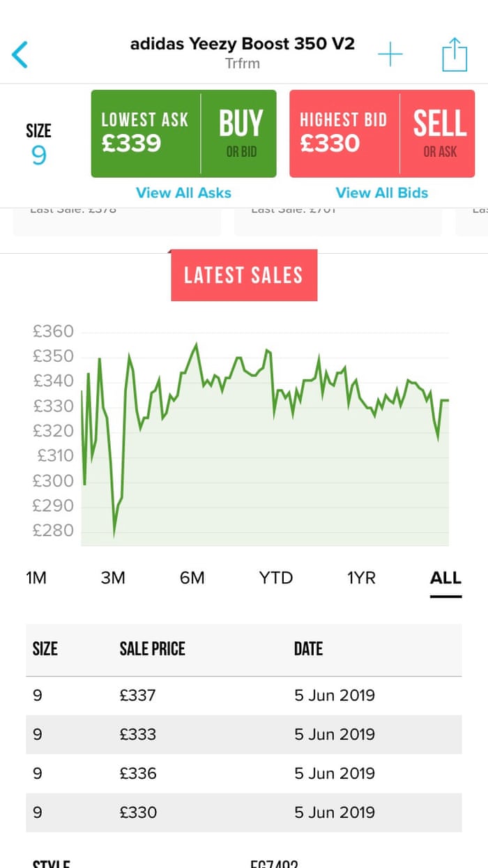Screen dimensions: 488x868
Task: Tap the plus icon to add to portfolio
Action: (x=390, y=54)
